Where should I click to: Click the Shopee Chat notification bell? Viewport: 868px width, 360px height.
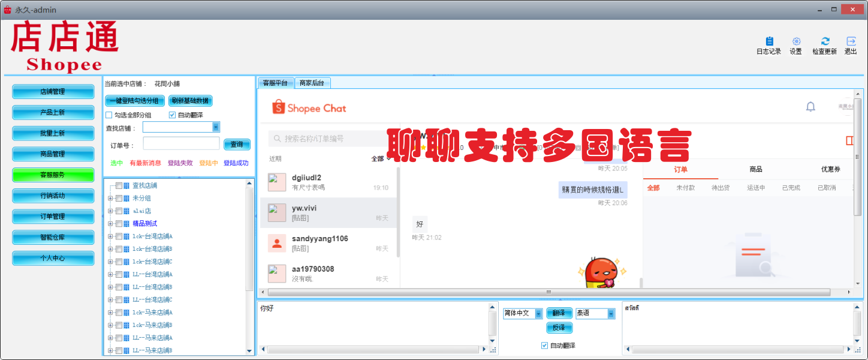[810, 107]
